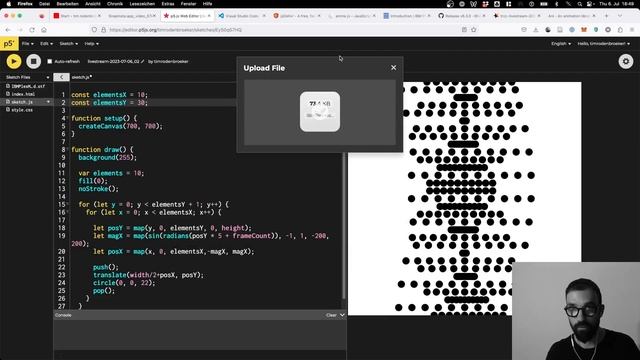Screen dimensions: 640x360
Task: Switch to the Visual Studio Code browser tab
Action: pos(242,16)
